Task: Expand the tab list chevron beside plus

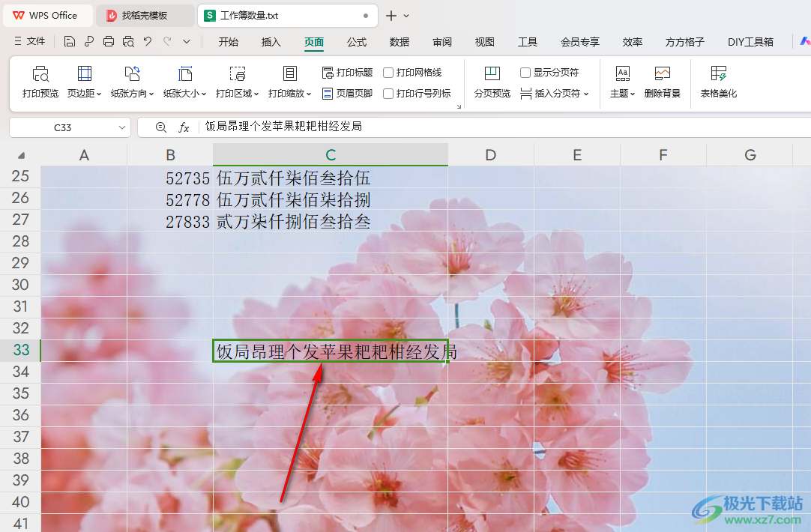Action: (406, 16)
